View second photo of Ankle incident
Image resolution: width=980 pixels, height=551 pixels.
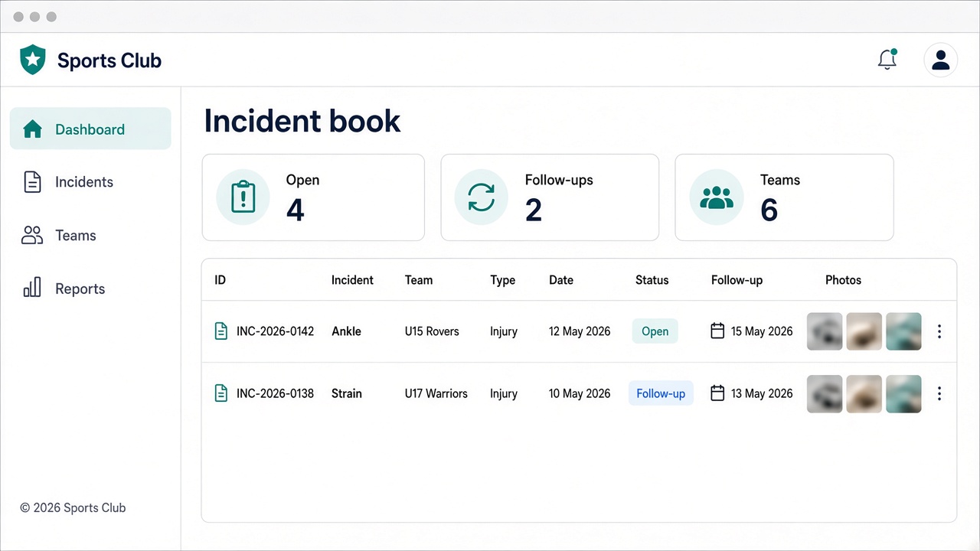tap(864, 331)
